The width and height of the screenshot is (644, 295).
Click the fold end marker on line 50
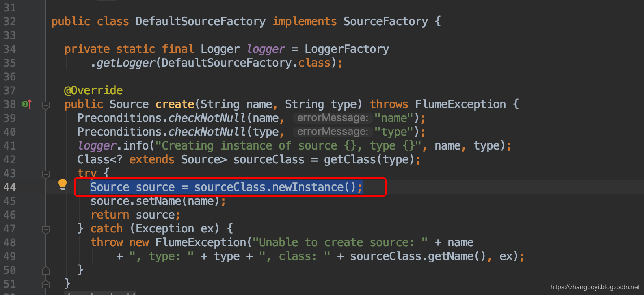[x=46, y=270]
